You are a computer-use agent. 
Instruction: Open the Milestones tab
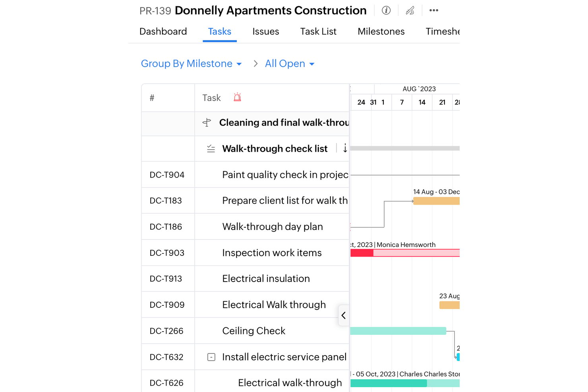coord(381,31)
